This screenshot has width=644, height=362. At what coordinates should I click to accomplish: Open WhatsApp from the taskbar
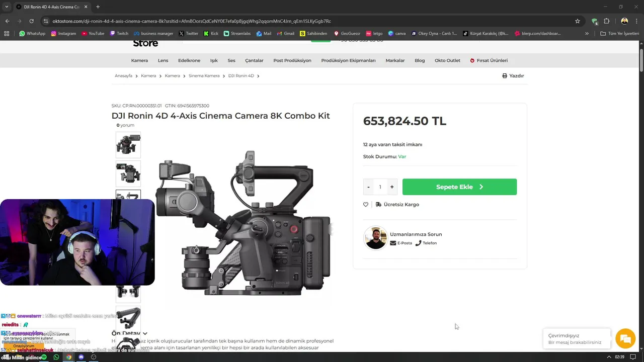(x=56, y=357)
